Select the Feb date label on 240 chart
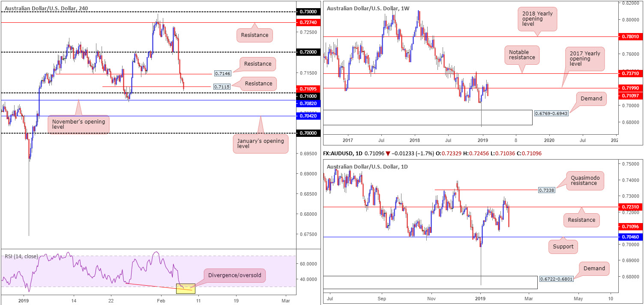The image size is (644, 305). [x=161, y=301]
